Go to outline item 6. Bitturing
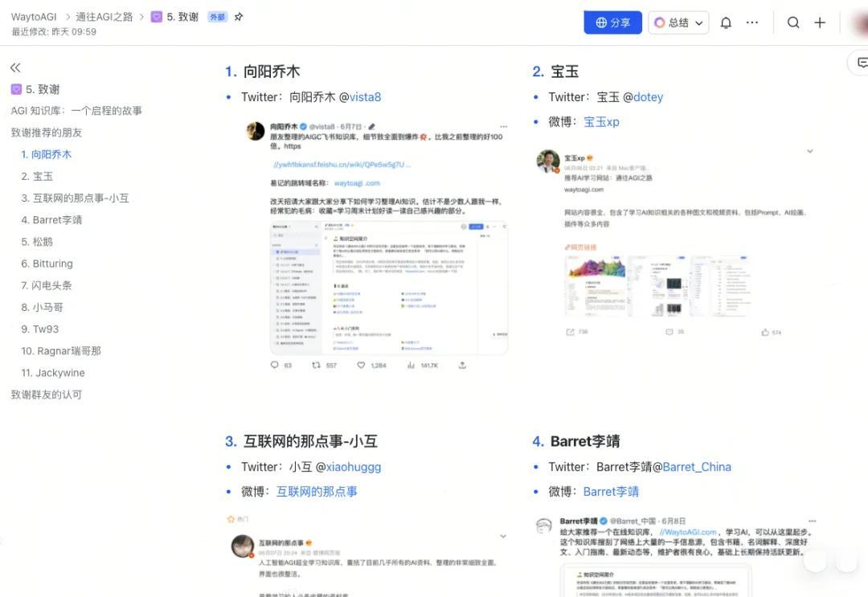 pyautogui.click(x=47, y=264)
